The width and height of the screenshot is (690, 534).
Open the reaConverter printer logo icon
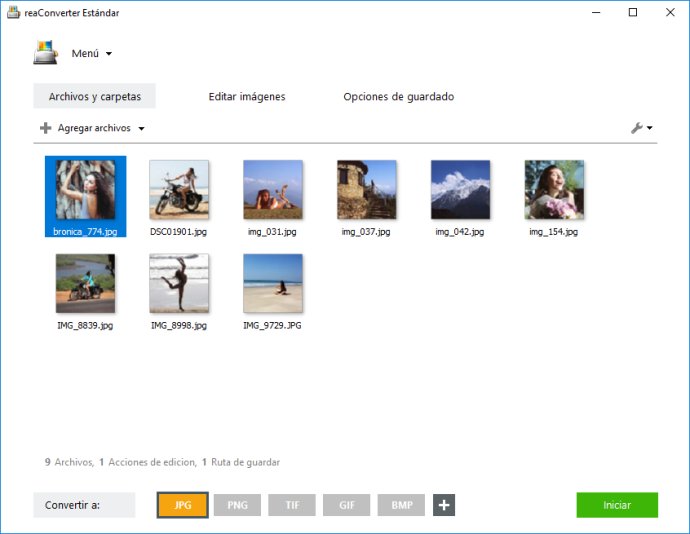pyautogui.click(x=46, y=53)
